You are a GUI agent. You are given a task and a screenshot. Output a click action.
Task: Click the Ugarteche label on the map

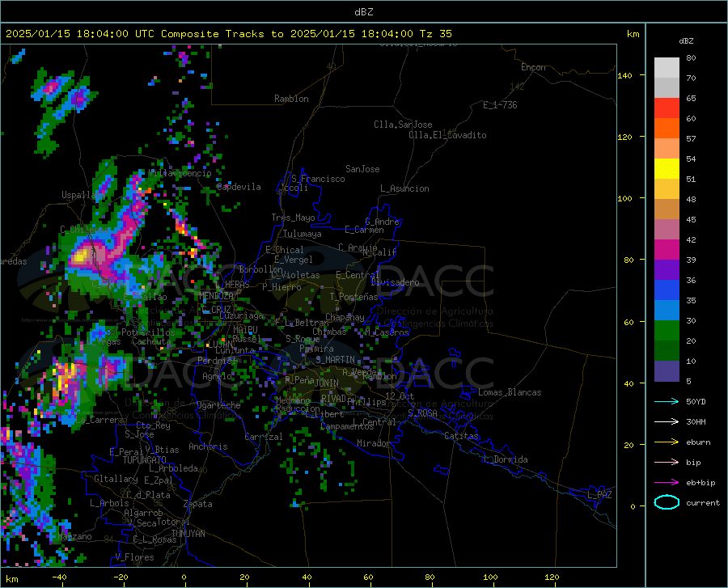pyautogui.click(x=218, y=405)
